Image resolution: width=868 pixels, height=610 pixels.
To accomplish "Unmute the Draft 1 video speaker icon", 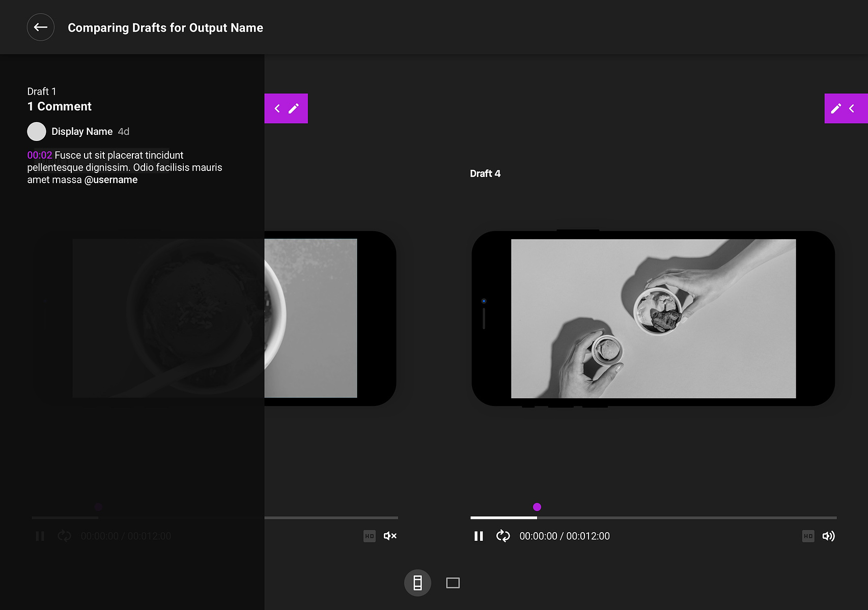I will click(x=390, y=536).
